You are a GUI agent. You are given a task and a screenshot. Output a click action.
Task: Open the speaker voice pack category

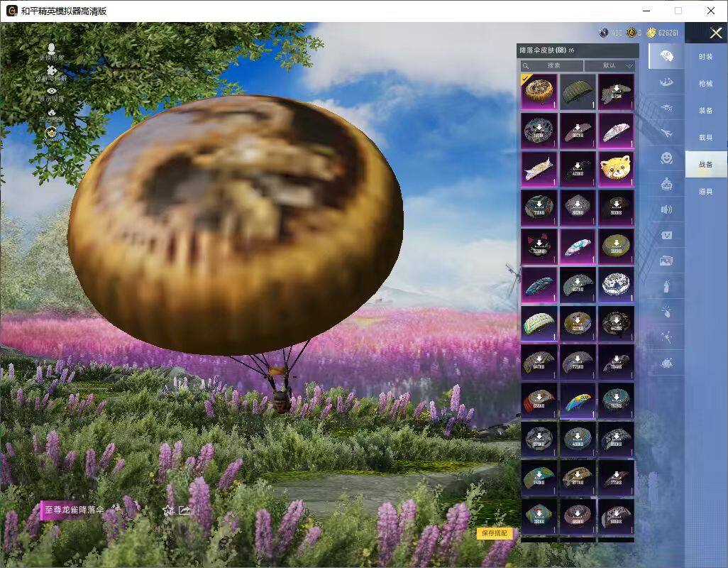[x=666, y=209]
